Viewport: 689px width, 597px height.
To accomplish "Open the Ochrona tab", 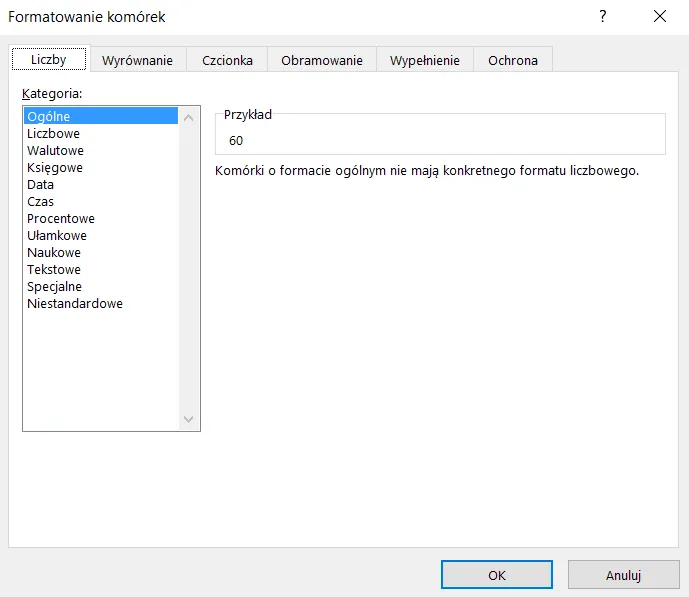I will pyautogui.click(x=512, y=60).
